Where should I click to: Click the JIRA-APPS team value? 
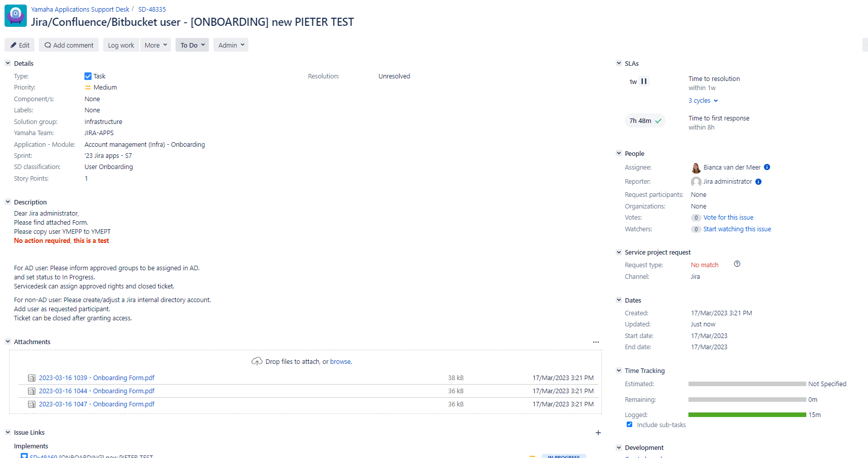tap(99, 133)
